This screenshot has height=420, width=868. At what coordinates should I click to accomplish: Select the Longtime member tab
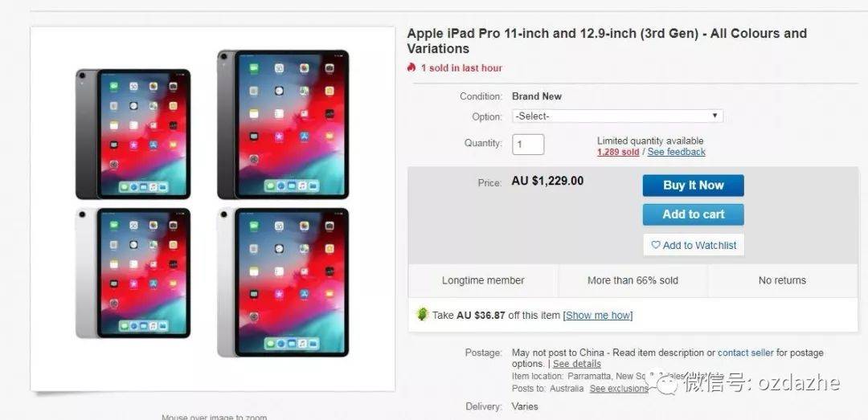(x=483, y=280)
